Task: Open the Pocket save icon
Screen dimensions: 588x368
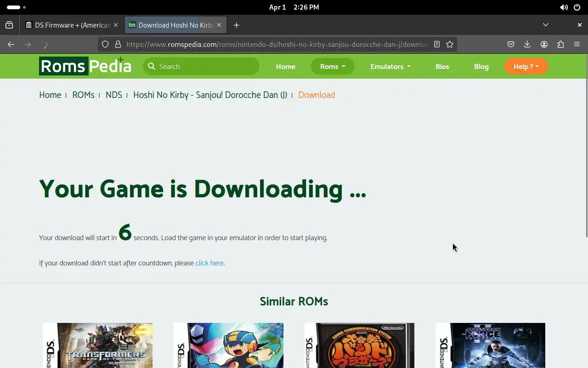Action: point(511,44)
